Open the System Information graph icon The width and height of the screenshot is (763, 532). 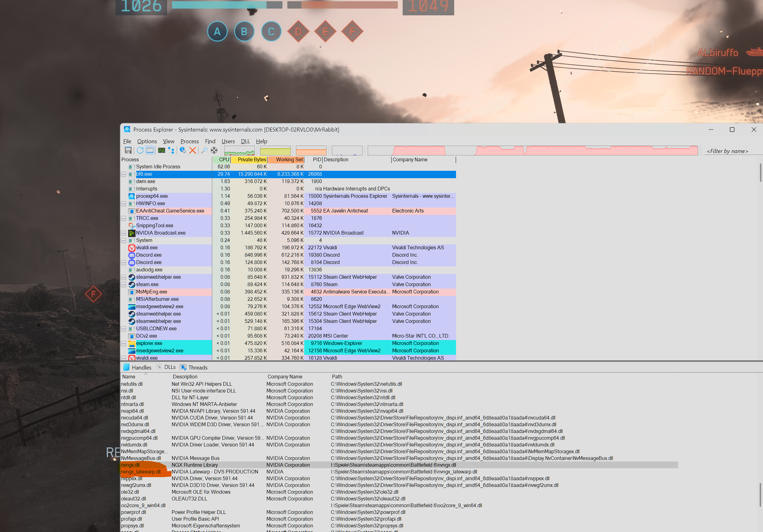(x=162, y=151)
